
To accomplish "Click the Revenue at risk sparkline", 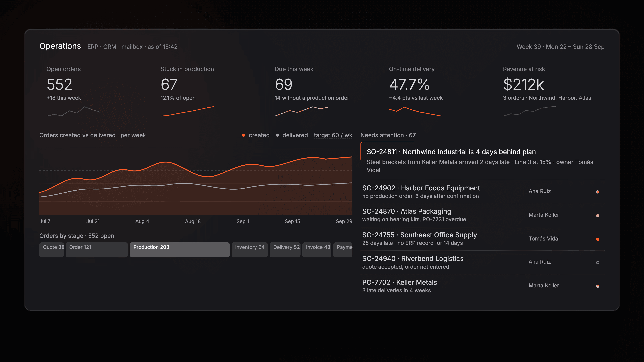I will [529, 111].
